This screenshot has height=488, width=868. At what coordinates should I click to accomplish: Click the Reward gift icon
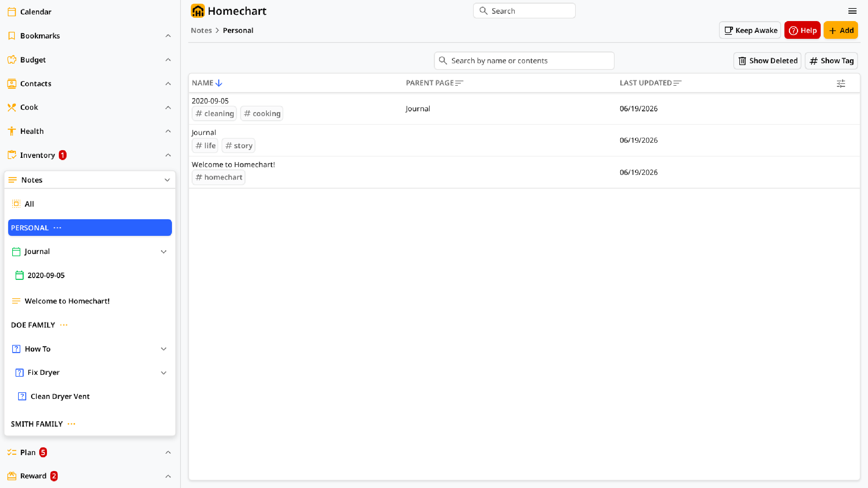click(12, 476)
